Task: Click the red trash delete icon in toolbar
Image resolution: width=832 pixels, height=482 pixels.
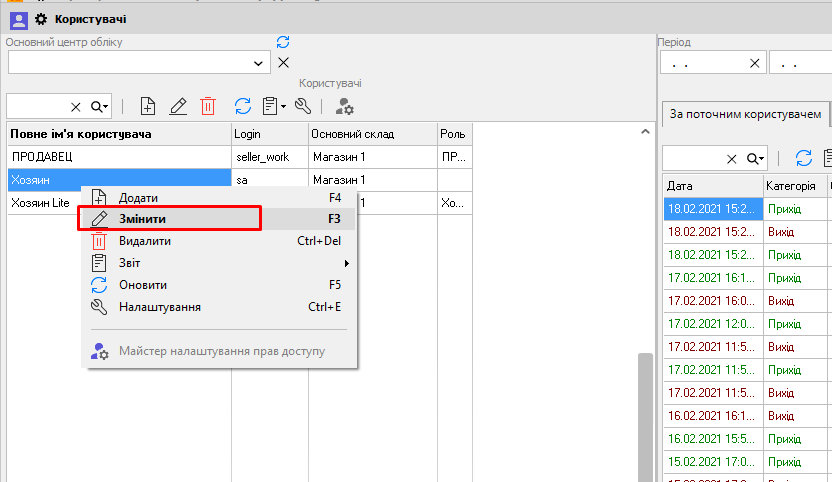Action: (x=208, y=106)
